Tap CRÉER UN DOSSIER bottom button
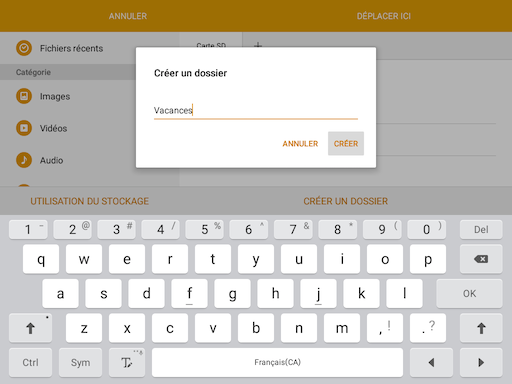The image size is (512, 384). (345, 201)
